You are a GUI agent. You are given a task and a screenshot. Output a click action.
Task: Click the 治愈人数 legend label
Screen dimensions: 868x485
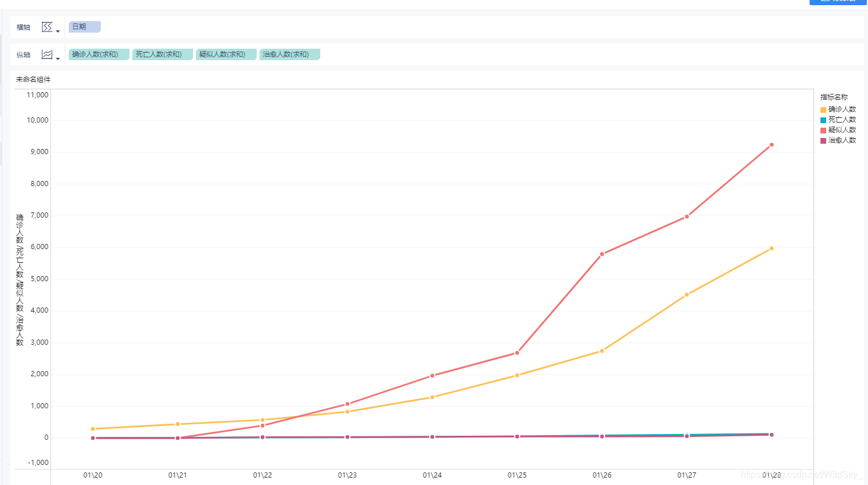[842, 140]
